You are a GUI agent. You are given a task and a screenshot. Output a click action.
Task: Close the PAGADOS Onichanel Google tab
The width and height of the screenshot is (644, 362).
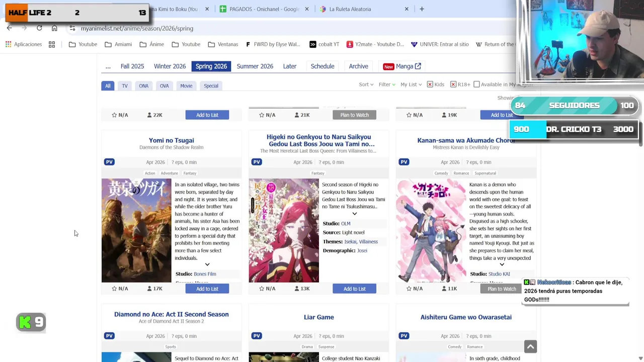click(307, 9)
